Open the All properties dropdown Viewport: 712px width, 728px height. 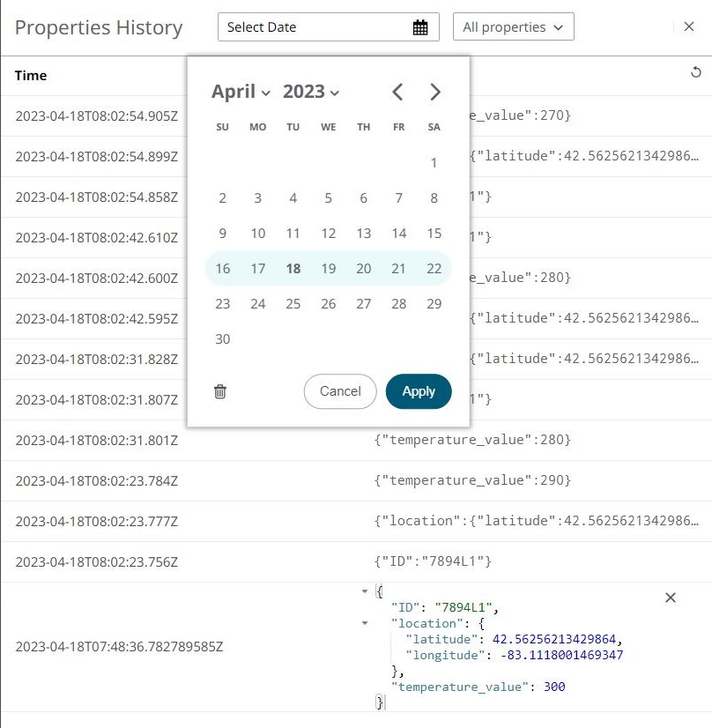point(513,27)
